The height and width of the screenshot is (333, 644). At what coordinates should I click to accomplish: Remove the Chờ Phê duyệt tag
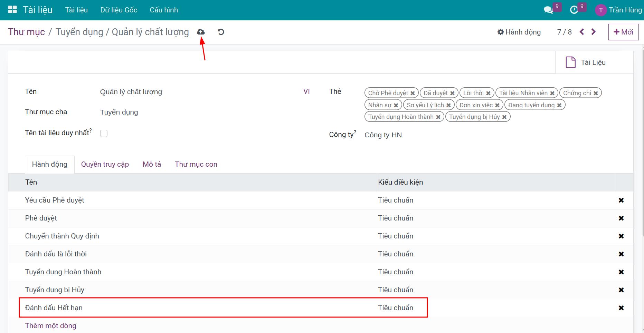[413, 93]
